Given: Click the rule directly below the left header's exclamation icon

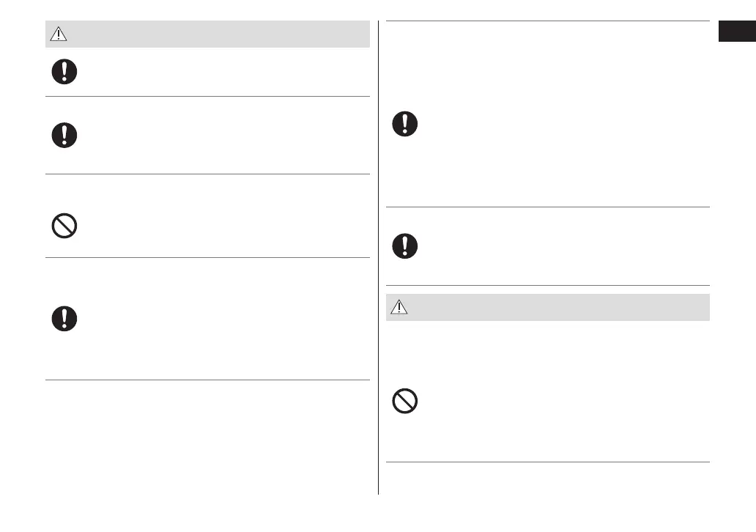Looking at the screenshot, I should point(207,96).
